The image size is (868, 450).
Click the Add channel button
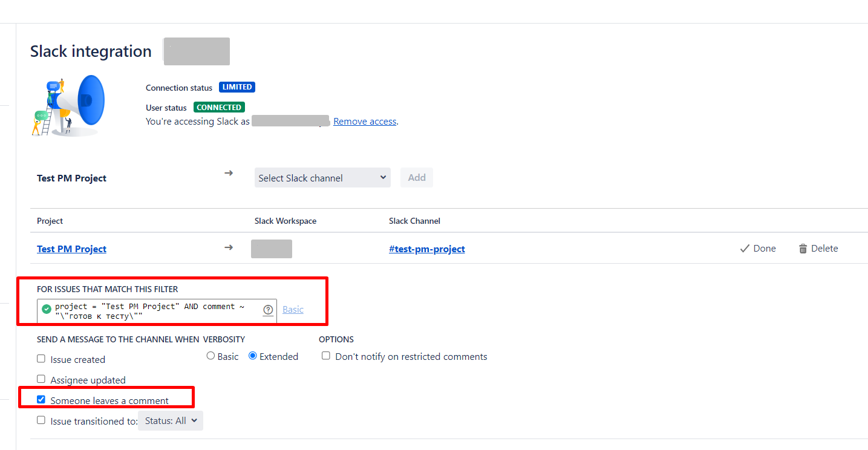(417, 178)
